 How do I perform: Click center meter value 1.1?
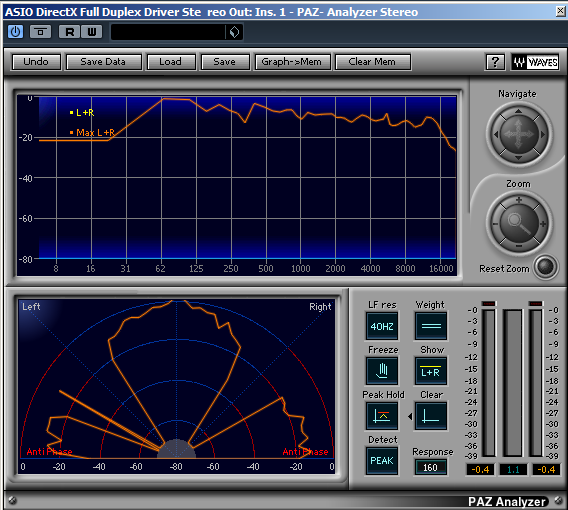[513, 470]
